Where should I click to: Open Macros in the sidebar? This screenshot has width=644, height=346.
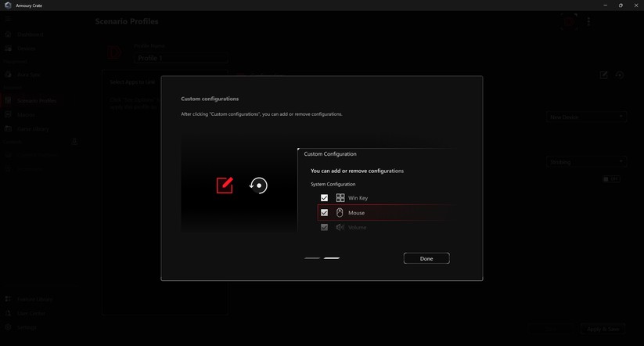tap(26, 114)
